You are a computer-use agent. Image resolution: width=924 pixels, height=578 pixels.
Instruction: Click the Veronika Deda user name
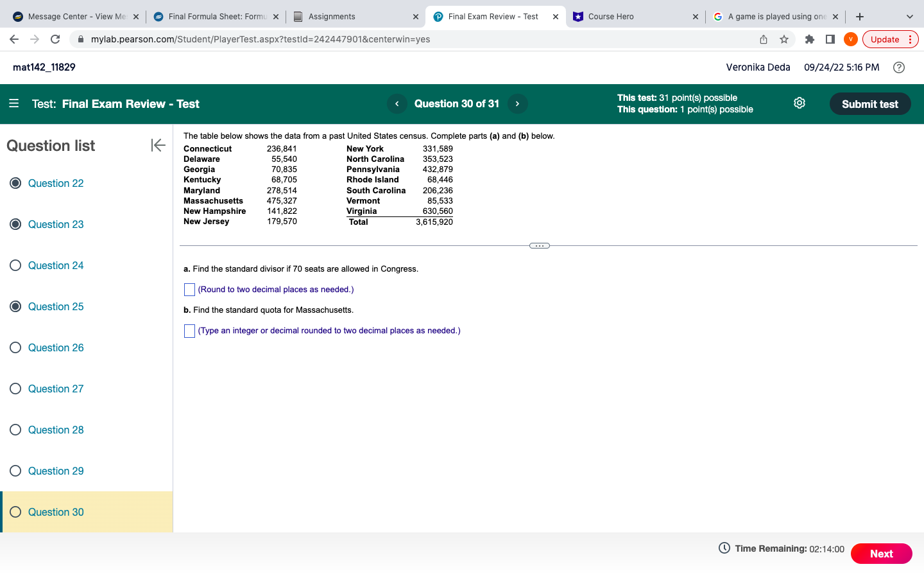[x=758, y=67]
